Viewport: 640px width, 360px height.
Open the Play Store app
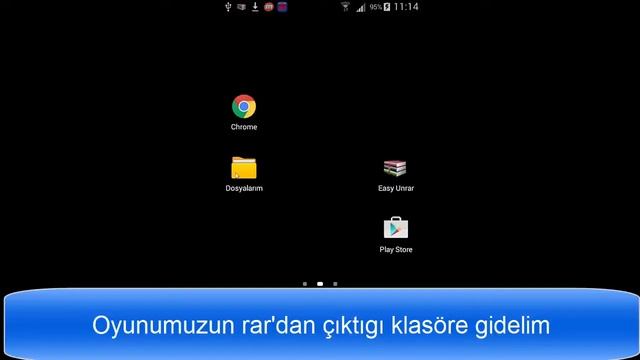396,227
